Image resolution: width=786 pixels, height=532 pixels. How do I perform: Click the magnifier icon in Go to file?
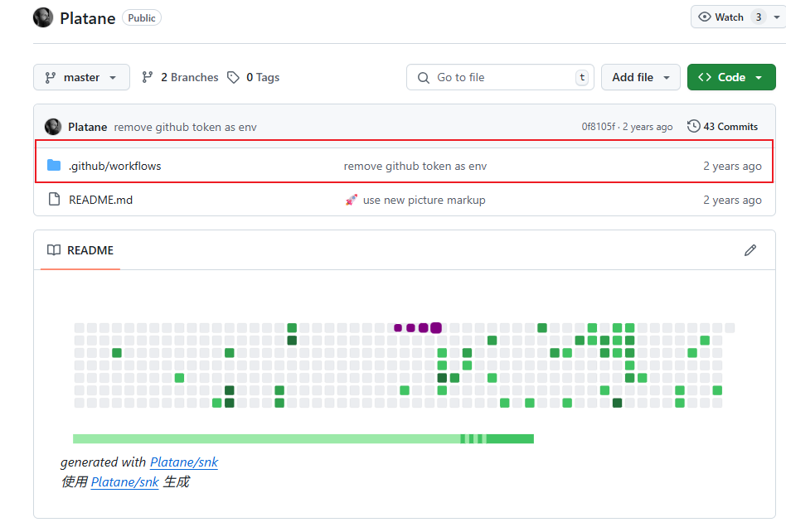coord(424,78)
